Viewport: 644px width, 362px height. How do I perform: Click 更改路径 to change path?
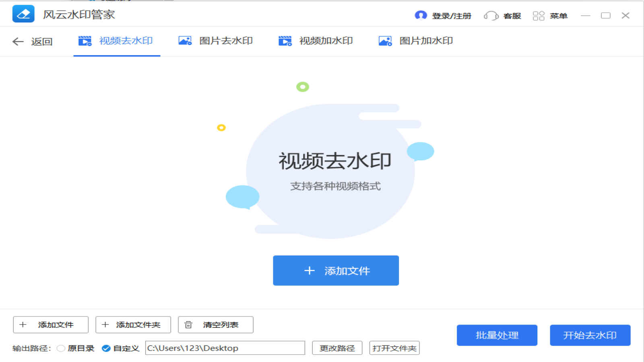337,348
